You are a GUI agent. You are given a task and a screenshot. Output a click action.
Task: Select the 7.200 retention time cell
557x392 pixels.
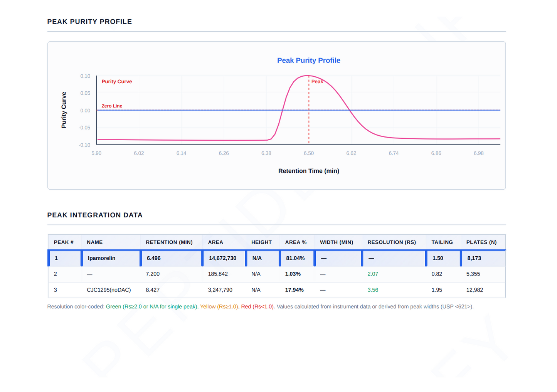coord(153,274)
